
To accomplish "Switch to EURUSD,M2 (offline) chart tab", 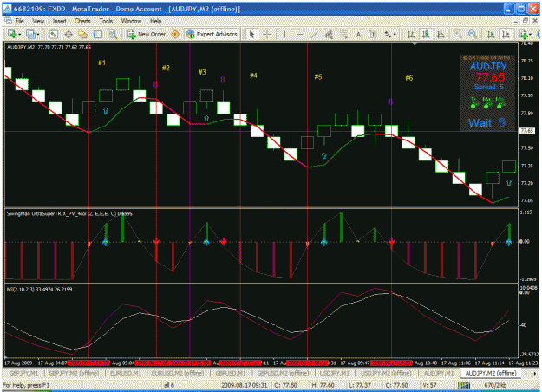I will tap(178, 374).
